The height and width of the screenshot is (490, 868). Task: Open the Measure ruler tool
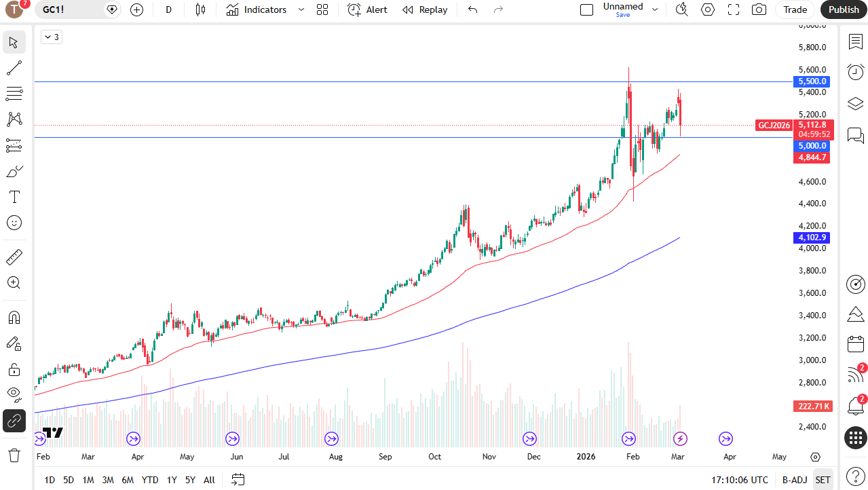pyautogui.click(x=14, y=257)
